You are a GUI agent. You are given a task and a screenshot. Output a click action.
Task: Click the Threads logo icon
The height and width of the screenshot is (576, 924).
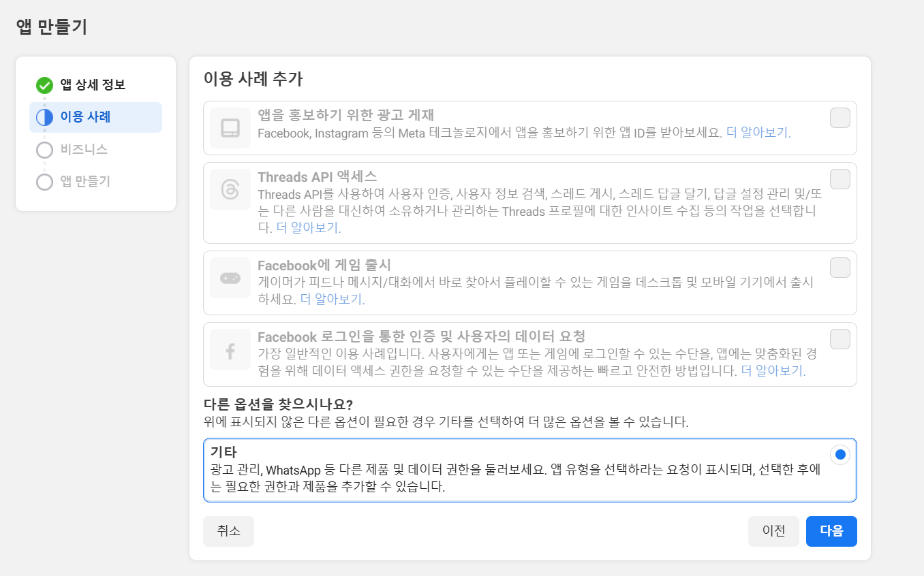230,189
